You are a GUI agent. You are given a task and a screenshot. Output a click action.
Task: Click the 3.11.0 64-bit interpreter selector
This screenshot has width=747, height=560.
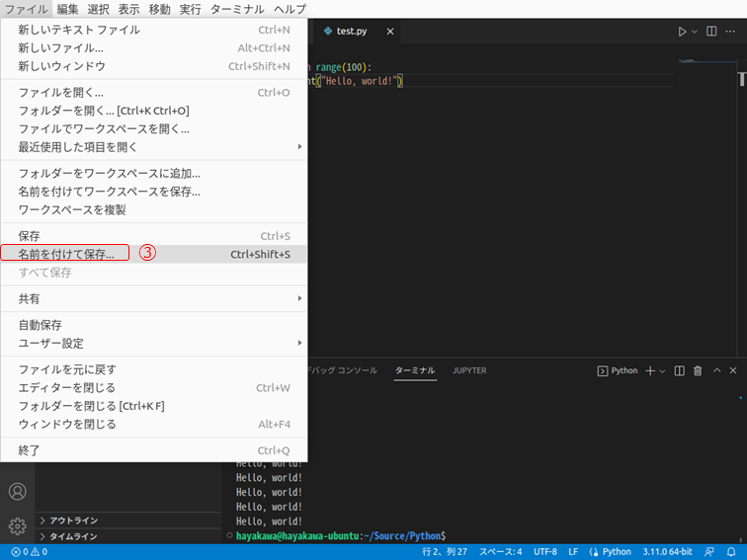(x=668, y=552)
